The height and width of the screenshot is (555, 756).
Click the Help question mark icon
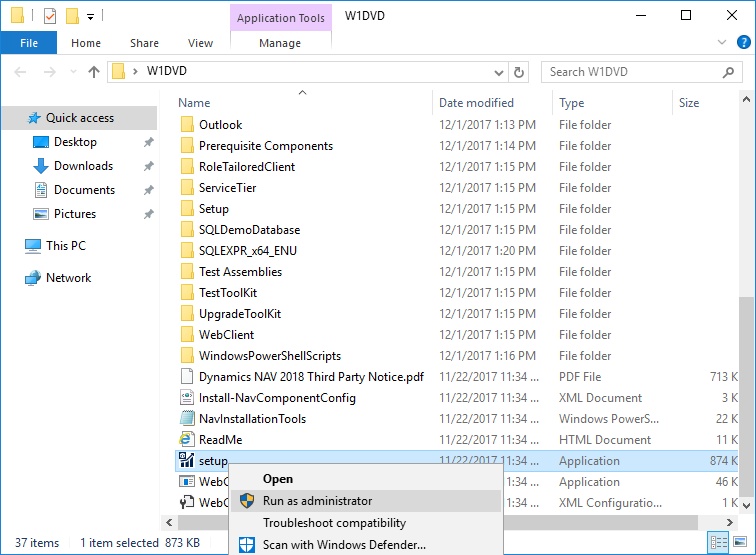coord(744,42)
